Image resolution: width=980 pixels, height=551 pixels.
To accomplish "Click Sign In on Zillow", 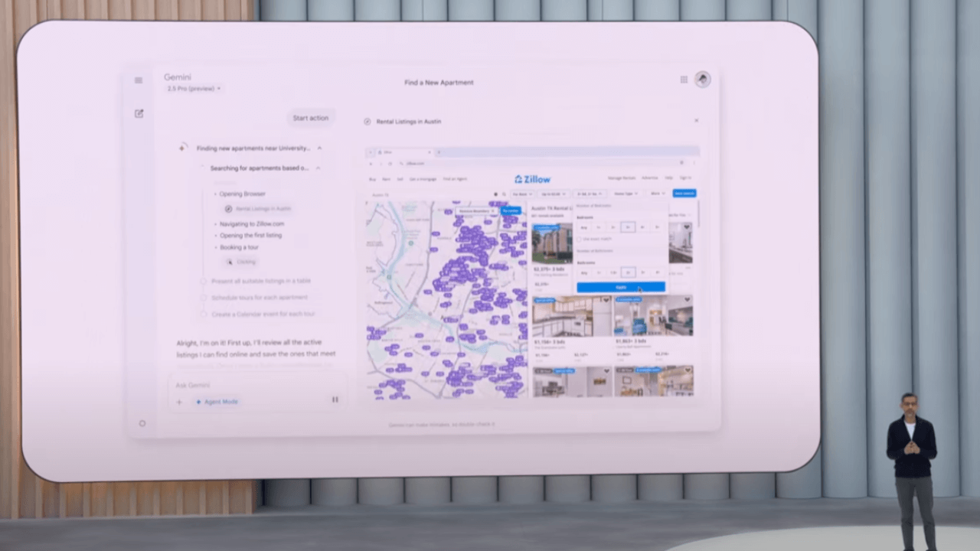I will (685, 178).
